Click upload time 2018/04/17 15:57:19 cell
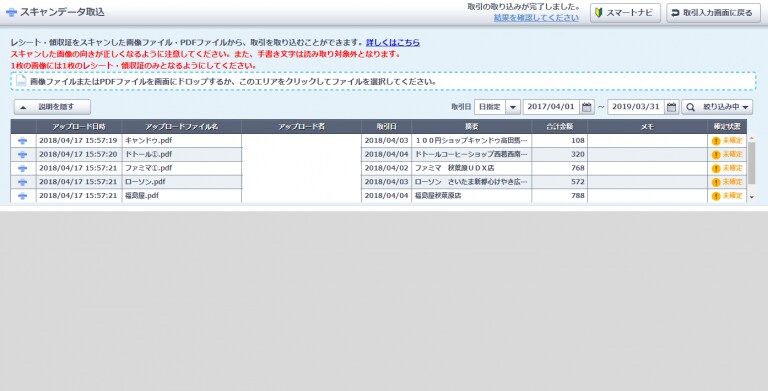 79,141
